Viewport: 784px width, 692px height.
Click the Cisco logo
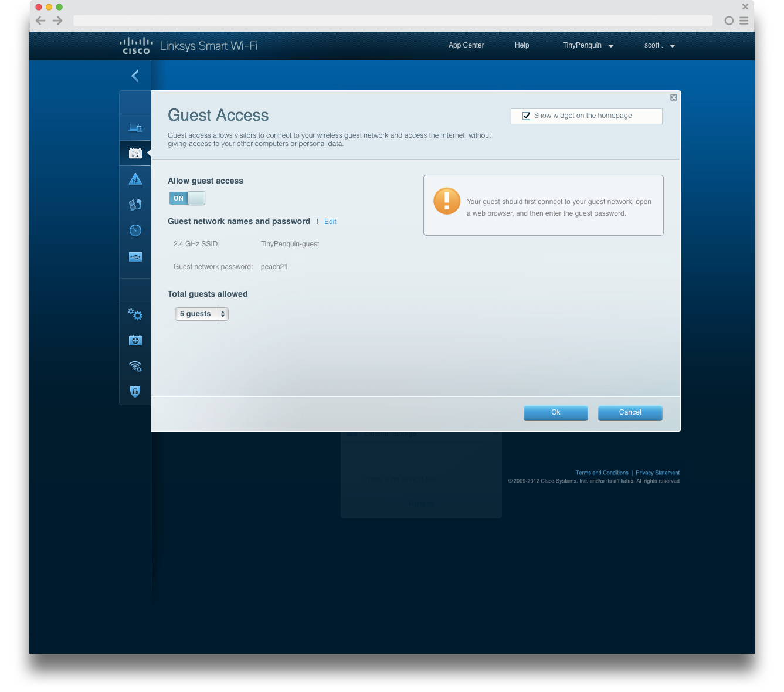click(x=136, y=46)
